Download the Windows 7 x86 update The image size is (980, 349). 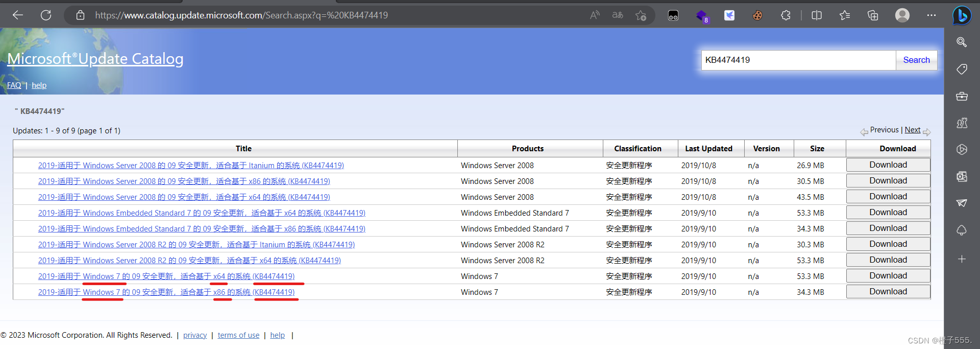tap(888, 292)
